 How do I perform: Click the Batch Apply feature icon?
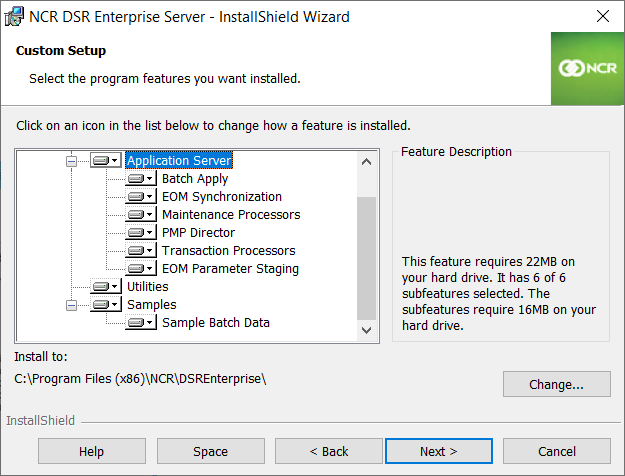pyautogui.click(x=141, y=179)
